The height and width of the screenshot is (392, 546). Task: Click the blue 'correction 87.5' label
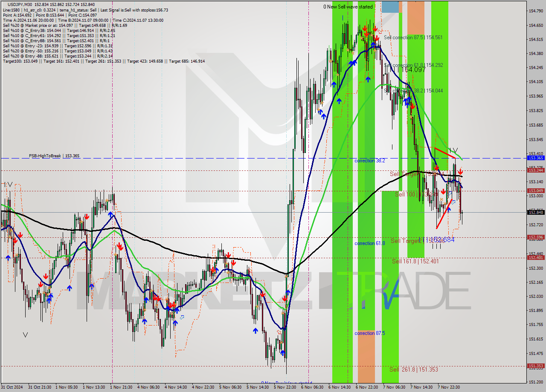coord(369,333)
